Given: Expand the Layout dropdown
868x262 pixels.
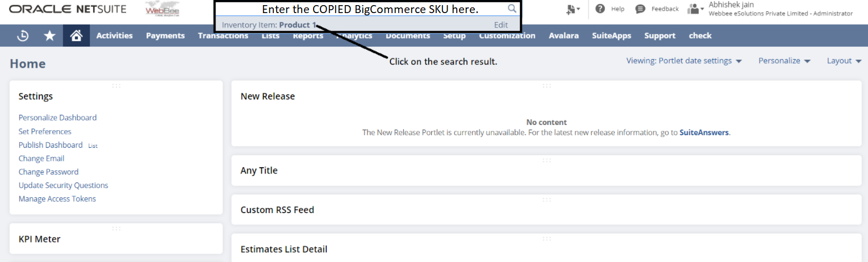Looking at the screenshot, I should (844, 61).
